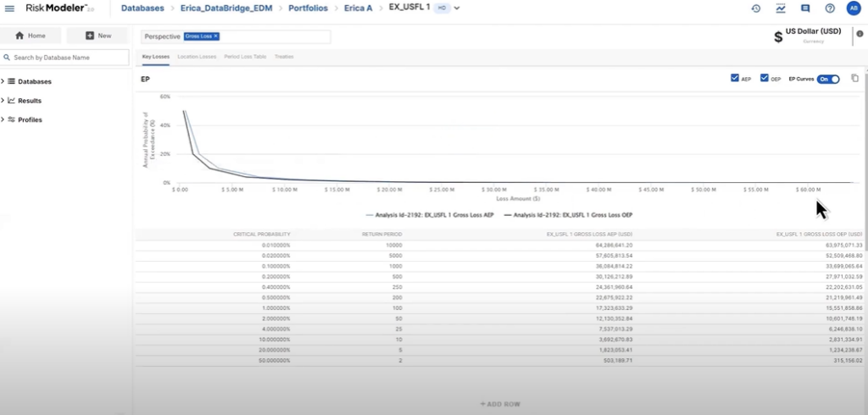Switch to the Period Loss Table tab

click(x=245, y=57)
